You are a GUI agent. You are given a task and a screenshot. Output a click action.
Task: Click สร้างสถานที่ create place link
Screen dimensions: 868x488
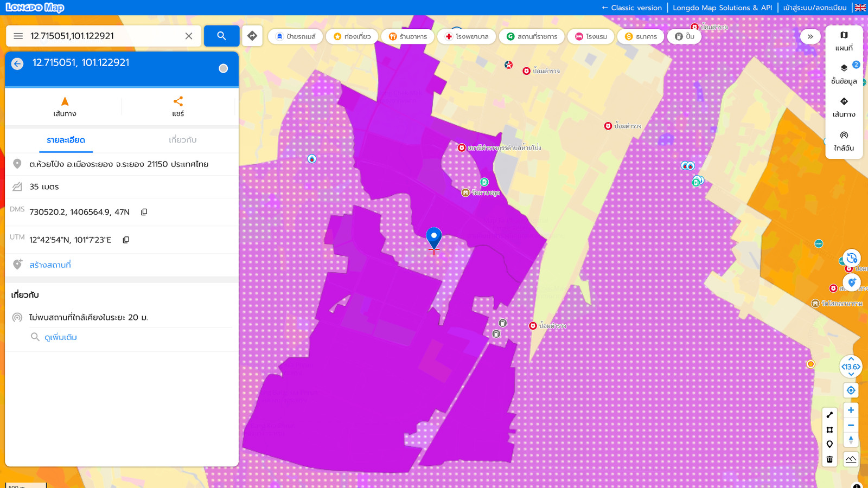(50, 265)
